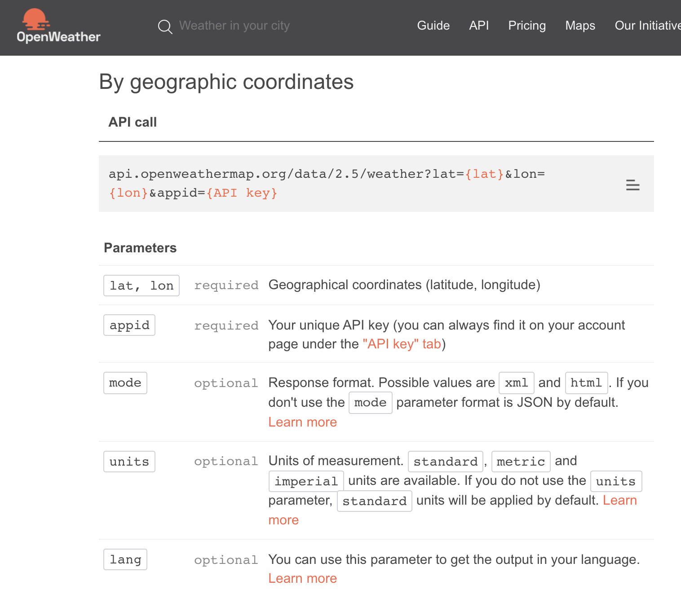Image resolution: width=681 pixels, height=616 pixels.
Task: Click the search magnifier icon
Action: pyautogui.click(x=165, y=26)
